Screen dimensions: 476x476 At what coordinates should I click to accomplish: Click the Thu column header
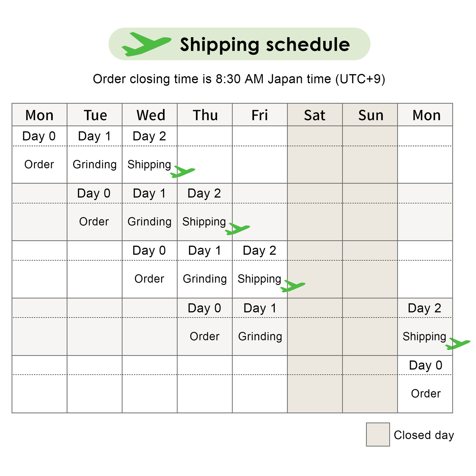coord(205,115)
